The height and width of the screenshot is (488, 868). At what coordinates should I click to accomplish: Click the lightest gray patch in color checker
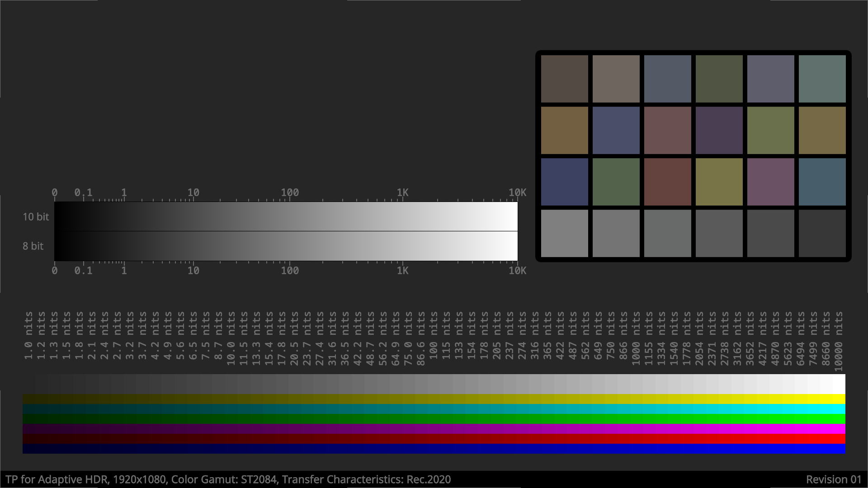point(564,233)
